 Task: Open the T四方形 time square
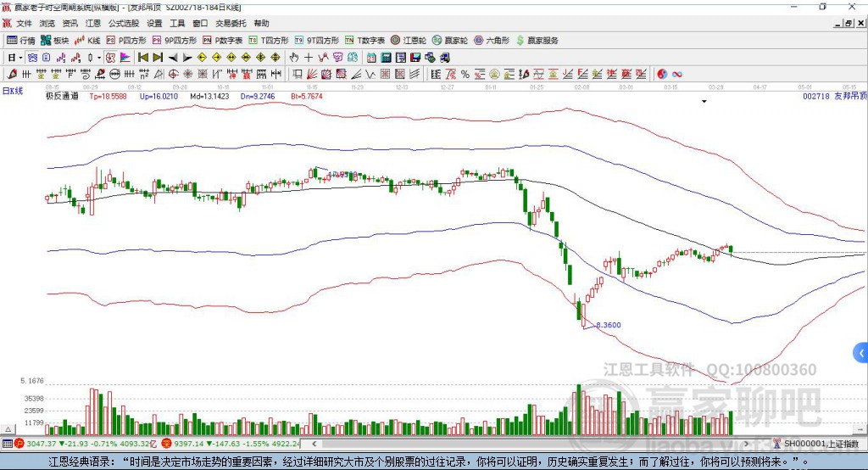click(x=269, y=41)
